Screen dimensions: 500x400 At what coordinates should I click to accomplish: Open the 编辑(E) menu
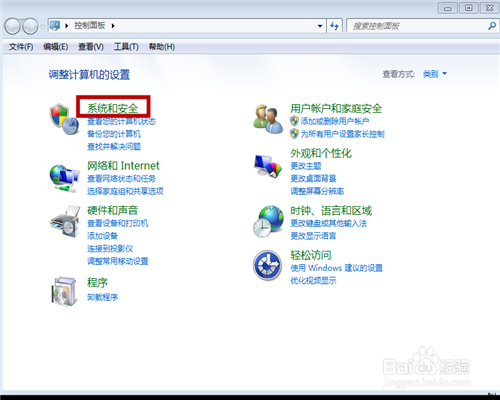[x=56, y=47]
